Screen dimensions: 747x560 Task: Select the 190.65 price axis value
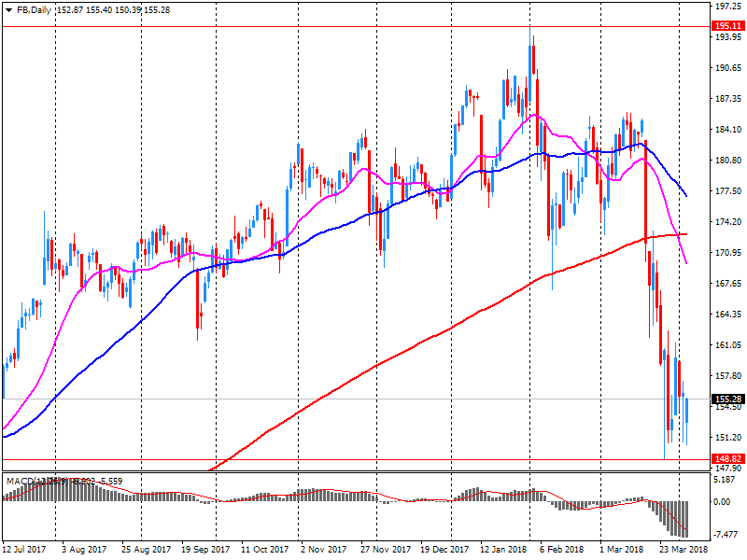728,67
